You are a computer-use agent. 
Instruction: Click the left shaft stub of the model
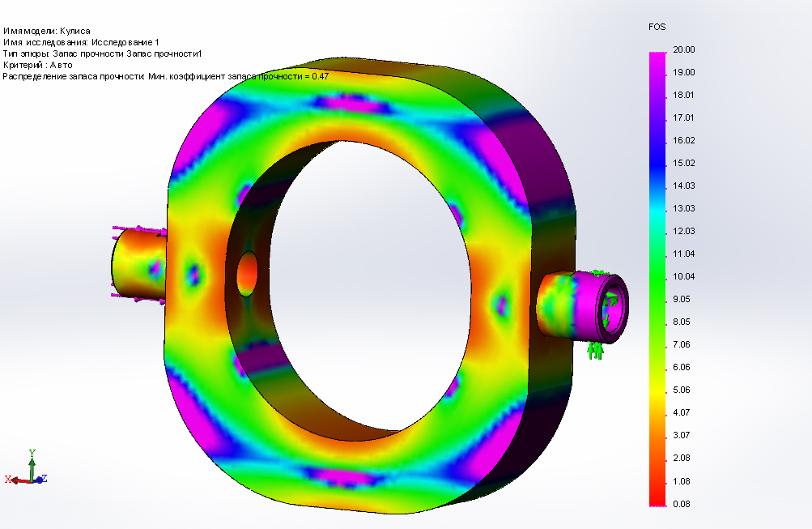coord(138,262)
